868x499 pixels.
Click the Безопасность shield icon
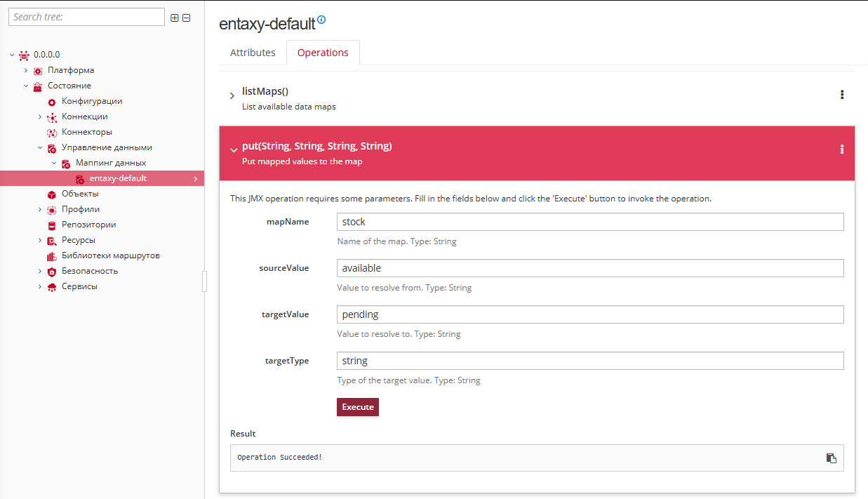click(51, 270)
